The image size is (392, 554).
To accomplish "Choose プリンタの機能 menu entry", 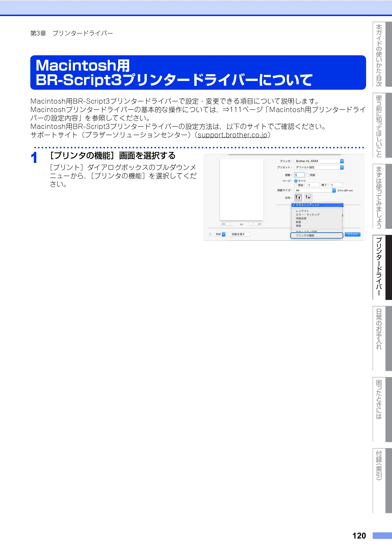I will click(x=317, y=235).
